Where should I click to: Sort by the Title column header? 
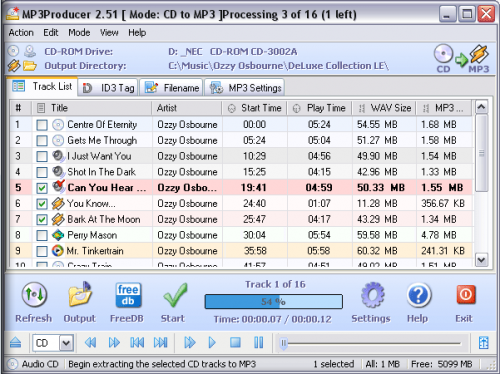tap(92, 108)
